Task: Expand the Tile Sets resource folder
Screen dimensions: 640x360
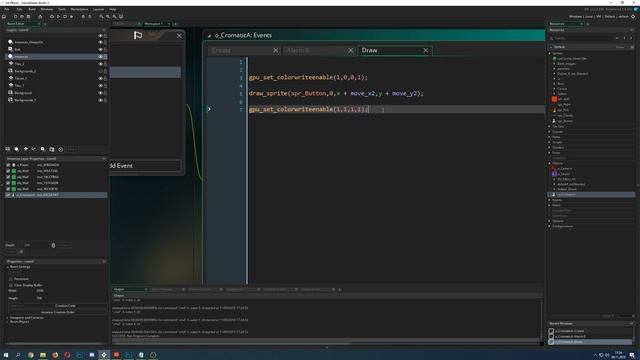Action: [x=550, y=127]
